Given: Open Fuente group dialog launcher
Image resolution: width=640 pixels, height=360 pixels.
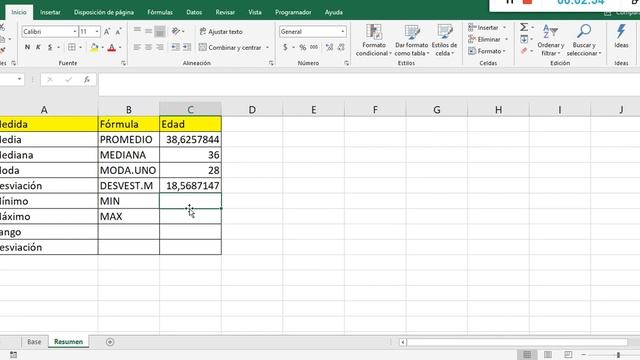Looking at the screenshot, I should [123, 63].
